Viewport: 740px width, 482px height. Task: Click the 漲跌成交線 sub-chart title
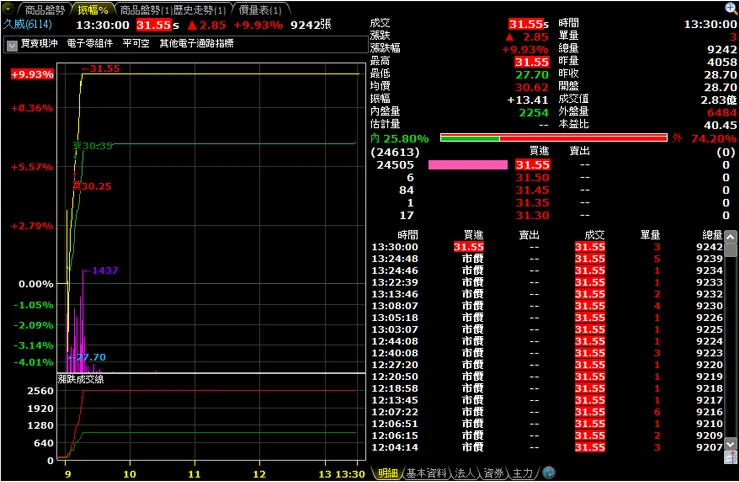(81, 379)
